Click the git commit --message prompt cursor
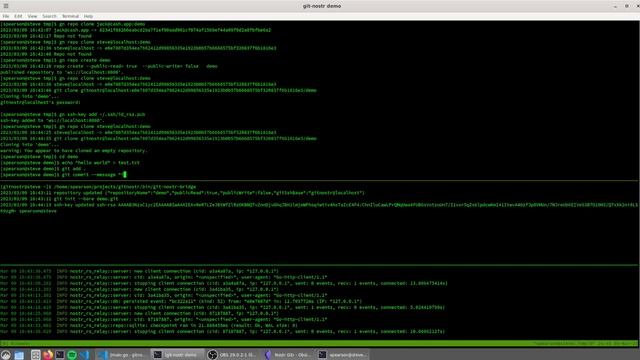The width and height of the screenshot is (640, 360). pyautogui.click(x=125, y=175)
